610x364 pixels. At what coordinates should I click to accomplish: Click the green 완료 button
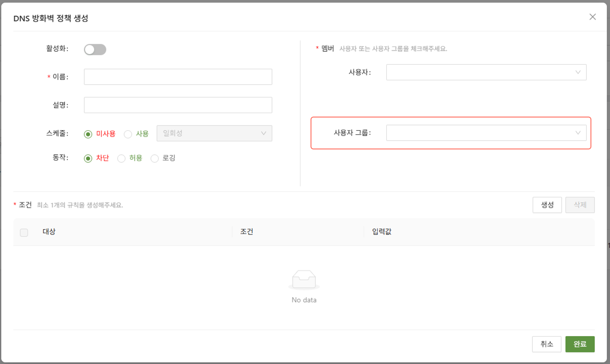(x=580, y=344)
